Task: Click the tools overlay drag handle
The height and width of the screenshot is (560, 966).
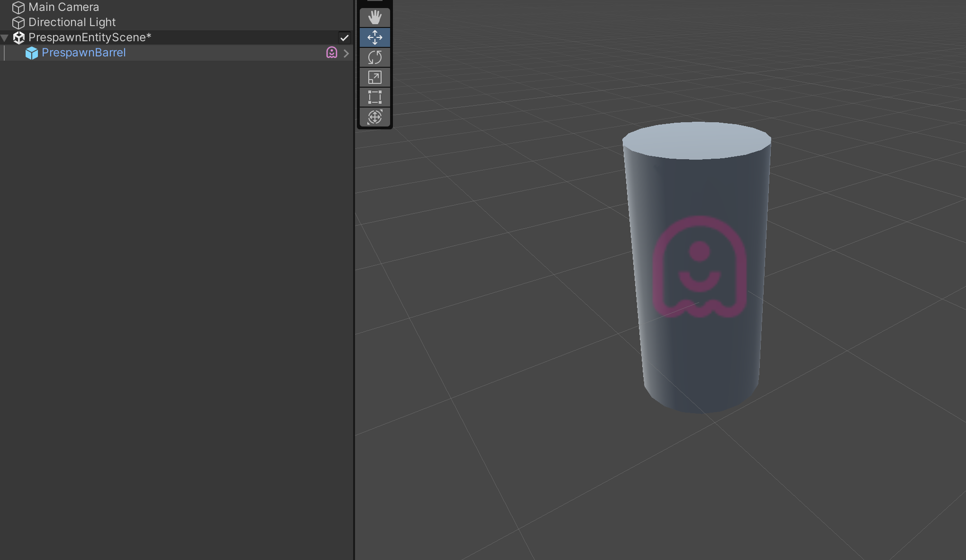Action: 374,1
